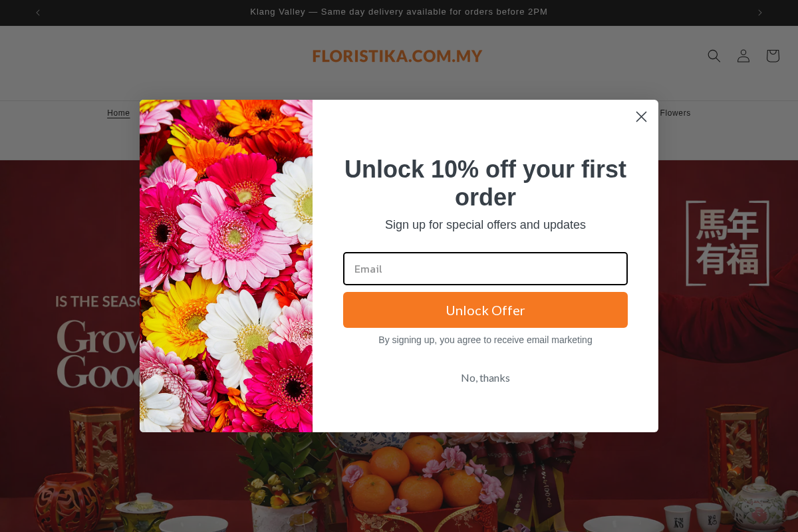This screenshot has height=532, width=798.
Task: Show the previous announcement
Action: click(x=38, y=12)
